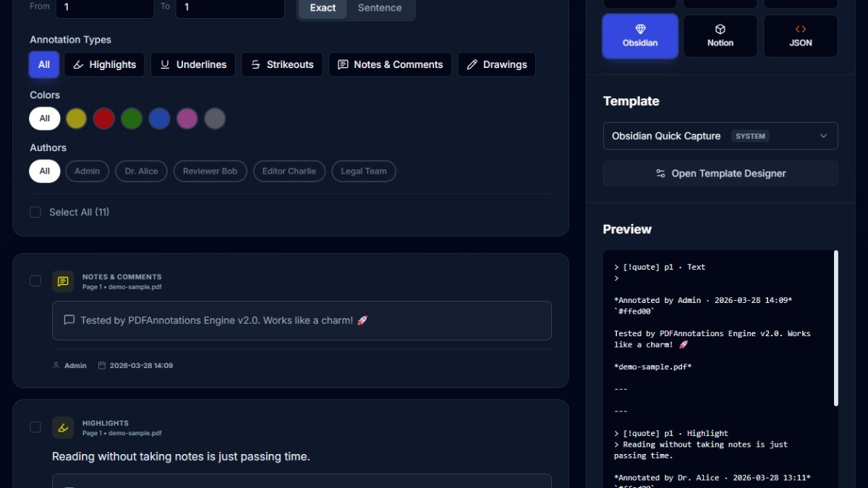
Task: Filter annotations by Legal Team
Action: [364, 171]
